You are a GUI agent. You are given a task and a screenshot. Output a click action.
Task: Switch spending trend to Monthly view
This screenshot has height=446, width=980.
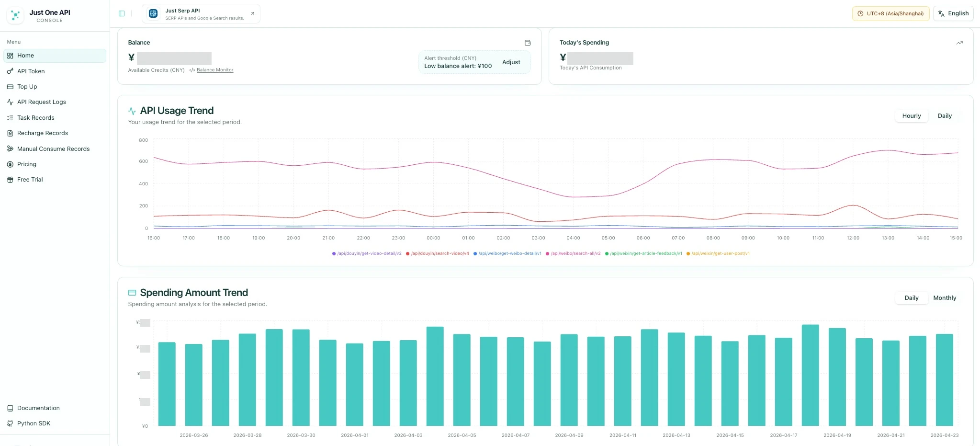[945, 298]
